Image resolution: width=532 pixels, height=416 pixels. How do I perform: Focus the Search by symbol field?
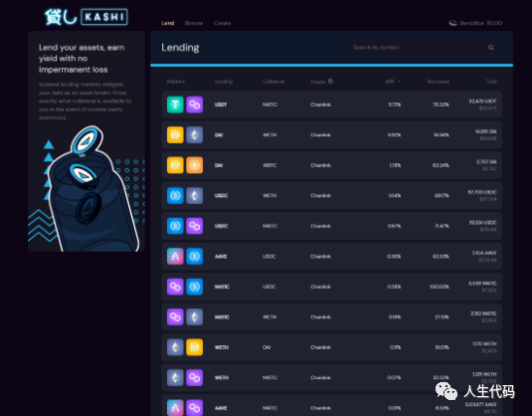tap(425, 47)
